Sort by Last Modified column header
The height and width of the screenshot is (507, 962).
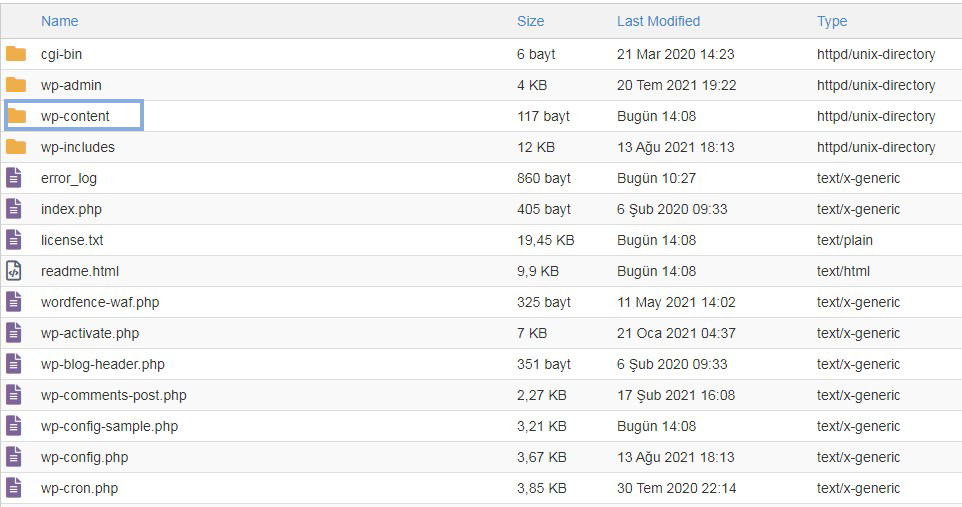pyautogui.click(x=658, y=21)
